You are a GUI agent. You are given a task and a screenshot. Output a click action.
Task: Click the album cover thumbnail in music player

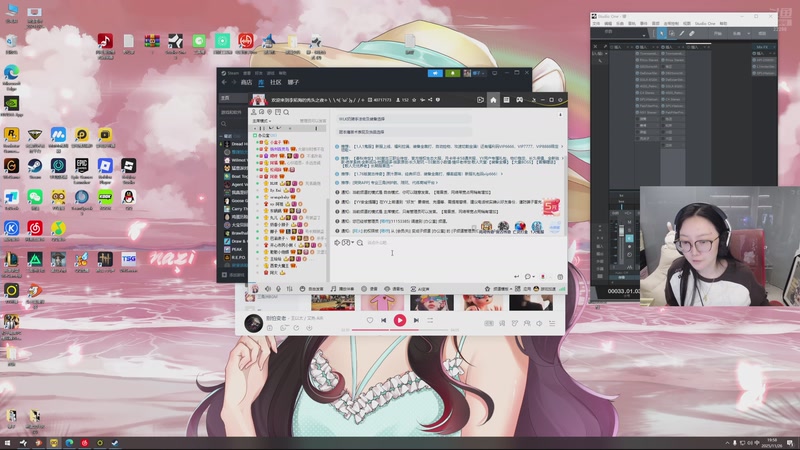[x=254, y=323]
